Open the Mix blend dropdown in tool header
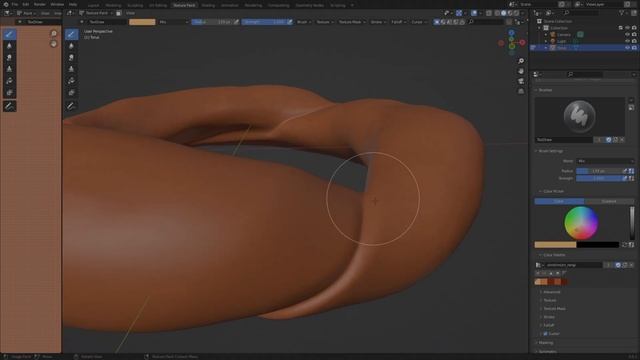 pos(173,22)
